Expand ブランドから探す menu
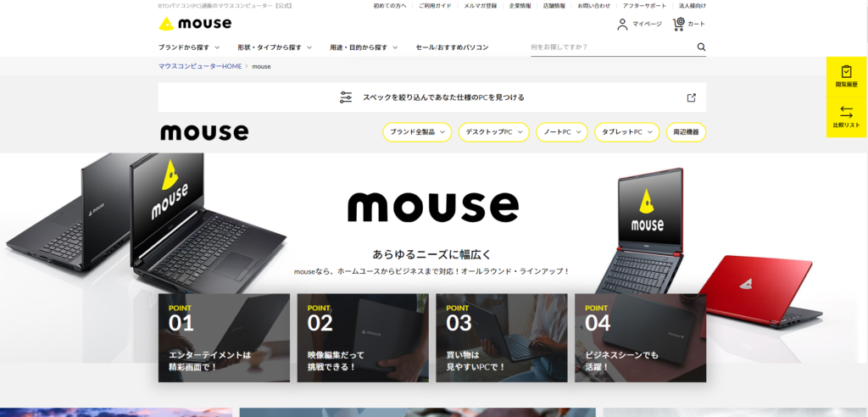The image size is (868, 417). click(x=189, y=47)
